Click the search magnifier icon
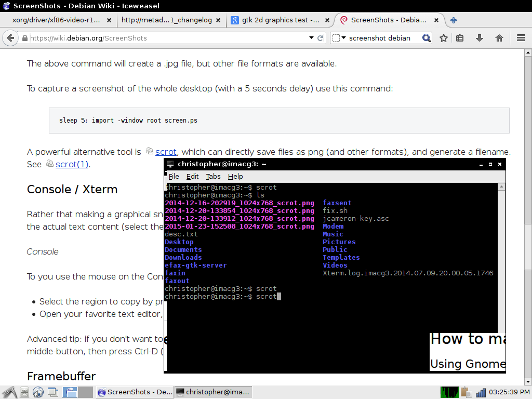The height and width of the screenshot is (399, 532). pos(426,38)
